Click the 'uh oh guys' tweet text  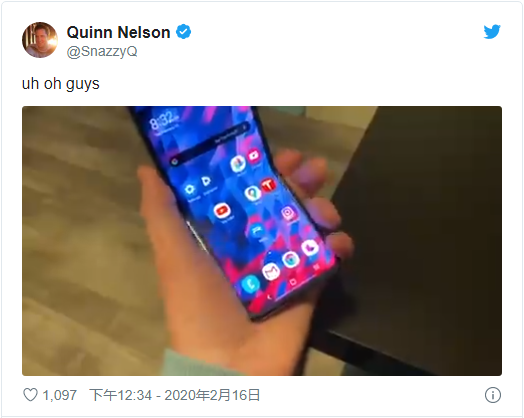[60, 84]
